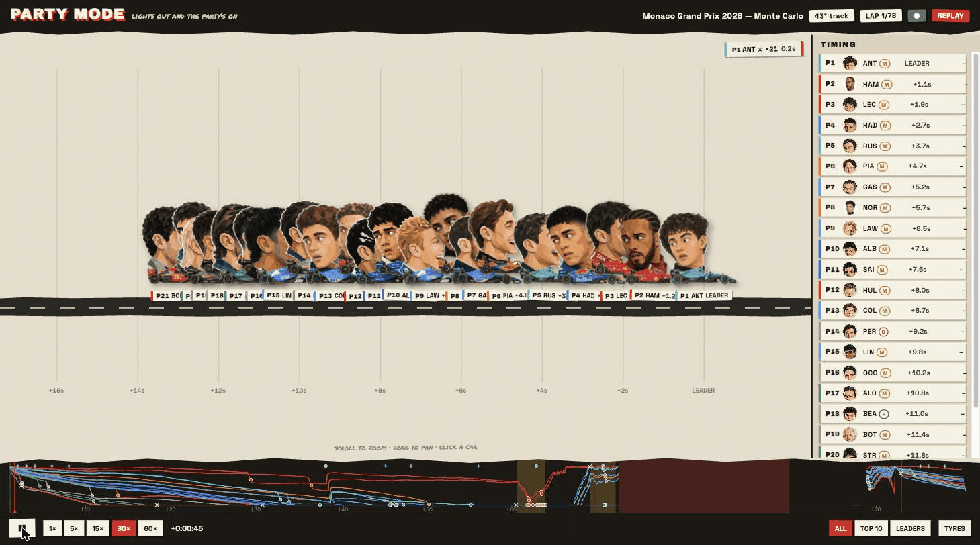Click the timing panel vertical scrollbar
980x545 pixels.
pyautogui.click(x=975, y=230)
